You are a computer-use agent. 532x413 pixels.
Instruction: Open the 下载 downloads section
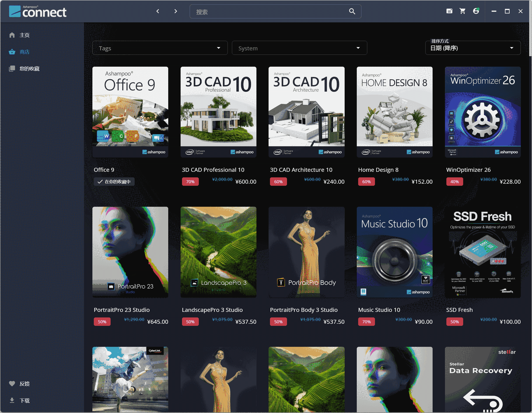(24, 400)
